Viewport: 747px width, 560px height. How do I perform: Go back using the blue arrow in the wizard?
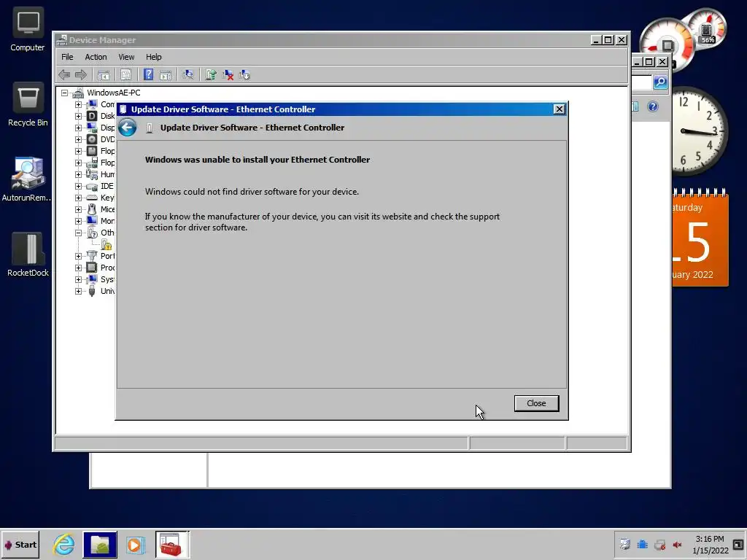[127, 128]
